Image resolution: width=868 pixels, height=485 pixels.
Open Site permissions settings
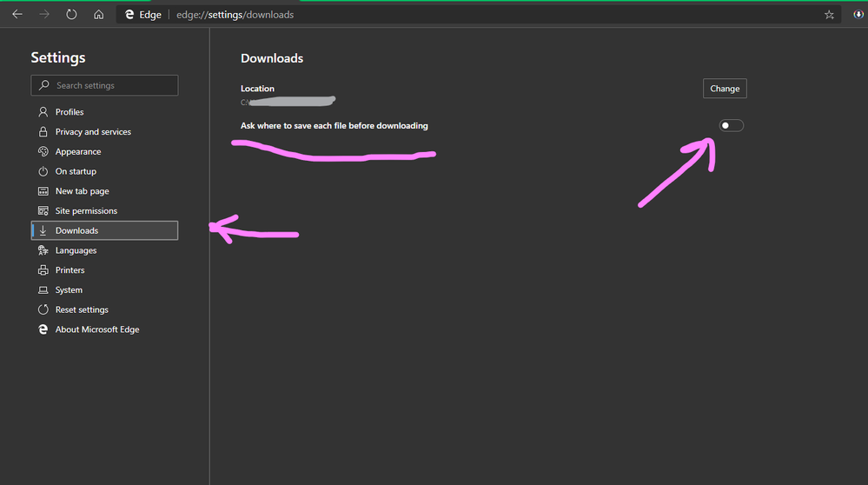tap(104, 211)
